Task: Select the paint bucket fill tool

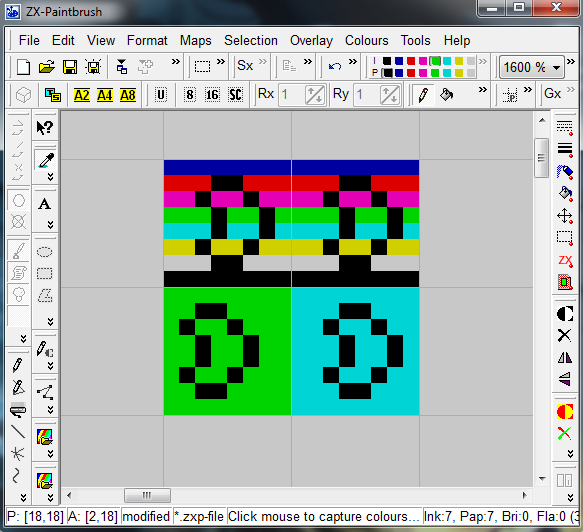Action: coord(446,95)
